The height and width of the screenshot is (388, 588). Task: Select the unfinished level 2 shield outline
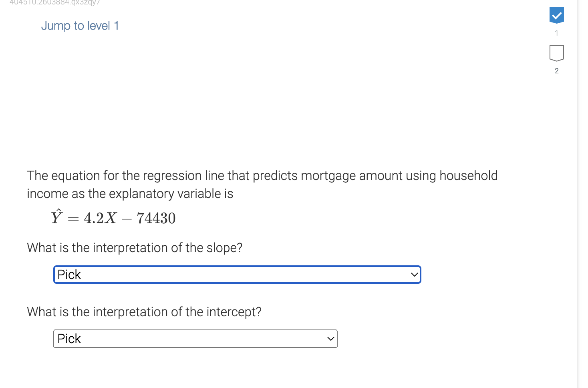click(x=556, y=52)
